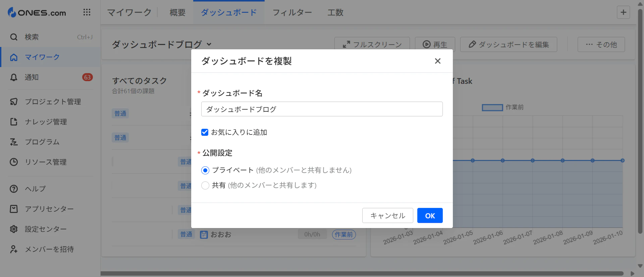Select the プライベート radio option
Viewport: 644px width, 277px height.
click(x=205, y=170)
